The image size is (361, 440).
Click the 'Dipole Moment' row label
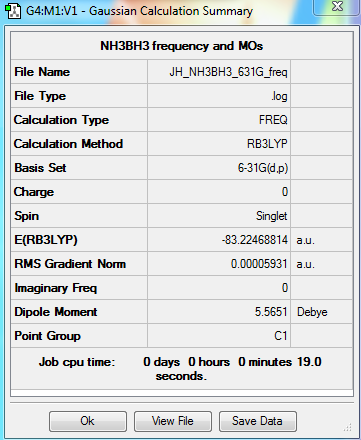pos(56,312)
